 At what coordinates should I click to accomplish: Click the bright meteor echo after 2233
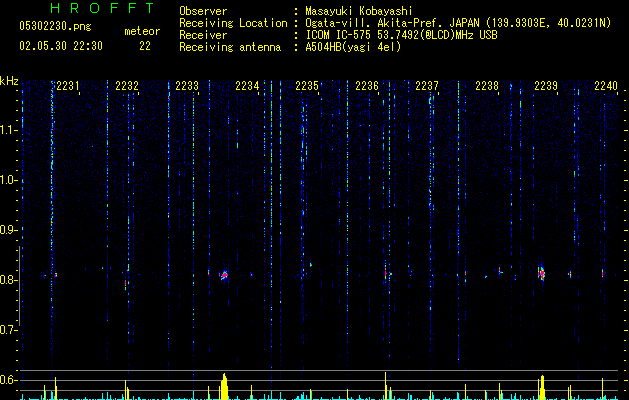(224, 275)
